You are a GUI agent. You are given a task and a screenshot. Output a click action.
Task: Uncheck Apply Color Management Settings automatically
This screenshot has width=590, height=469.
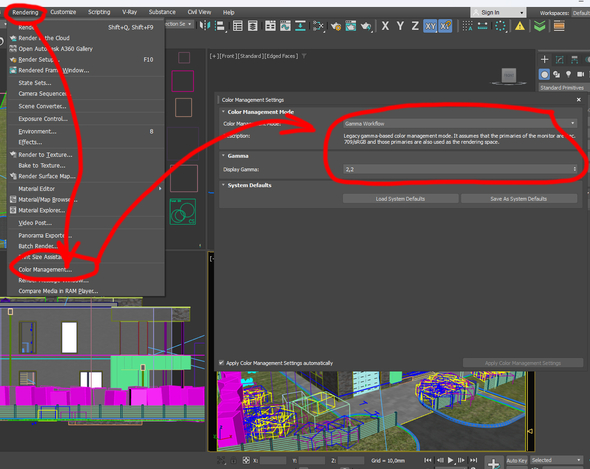(221, 363)
